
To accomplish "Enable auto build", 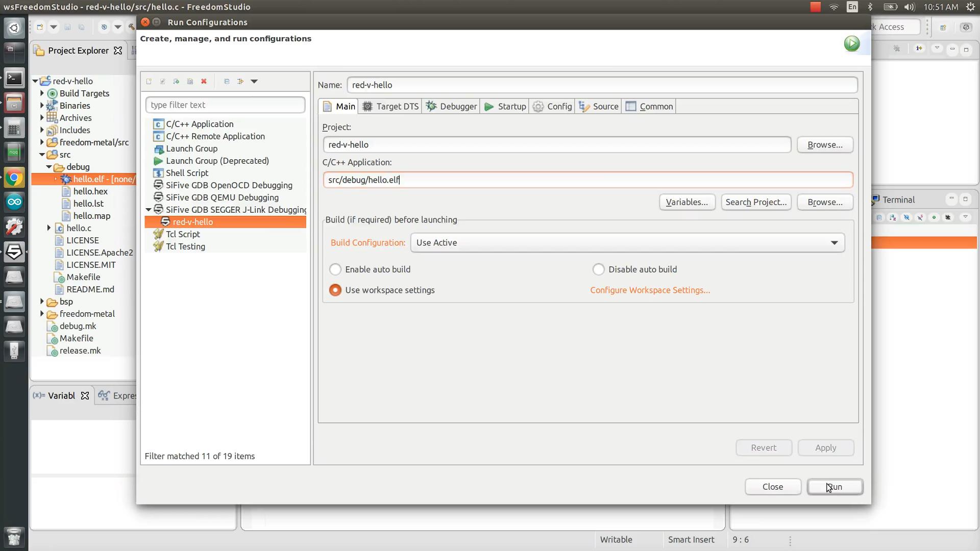I will tap(335, 269).
